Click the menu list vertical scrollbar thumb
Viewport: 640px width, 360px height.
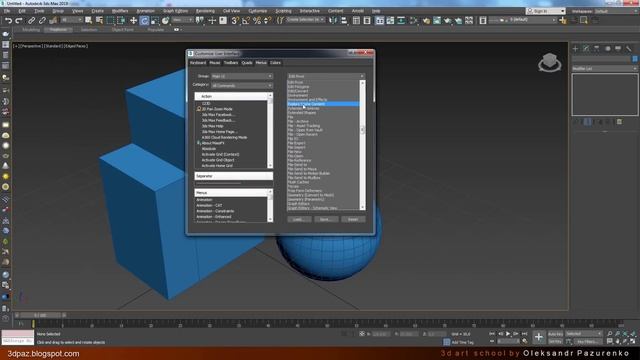pyautogui.click(x=362, y=130)
